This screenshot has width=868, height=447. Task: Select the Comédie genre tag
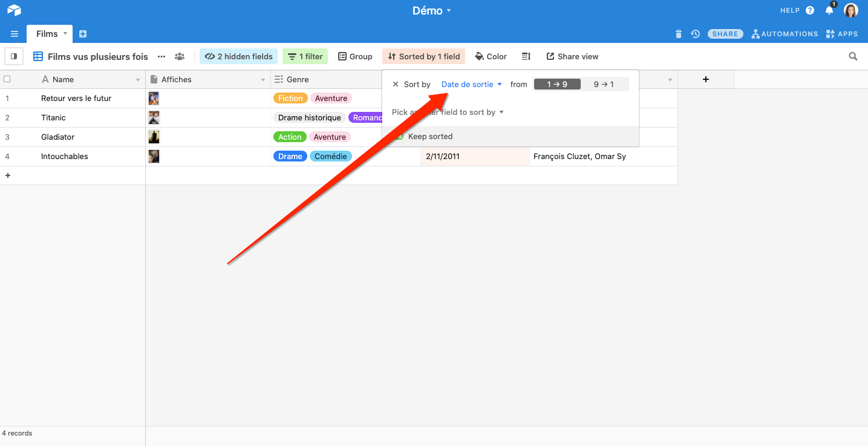(331, 156)
